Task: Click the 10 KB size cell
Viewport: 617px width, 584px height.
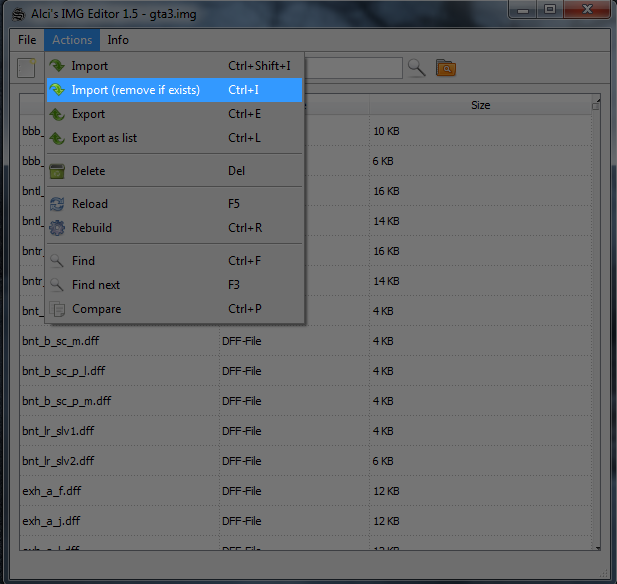Action: coord(386,131)
